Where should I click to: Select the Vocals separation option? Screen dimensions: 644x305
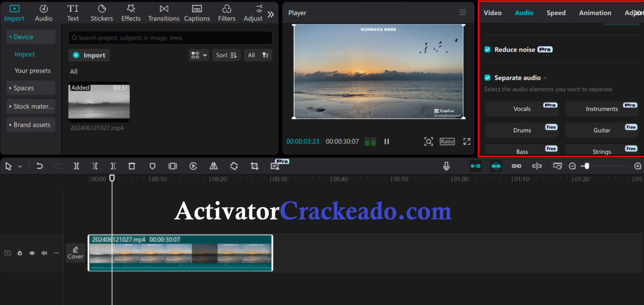click(x=522, y=109)
